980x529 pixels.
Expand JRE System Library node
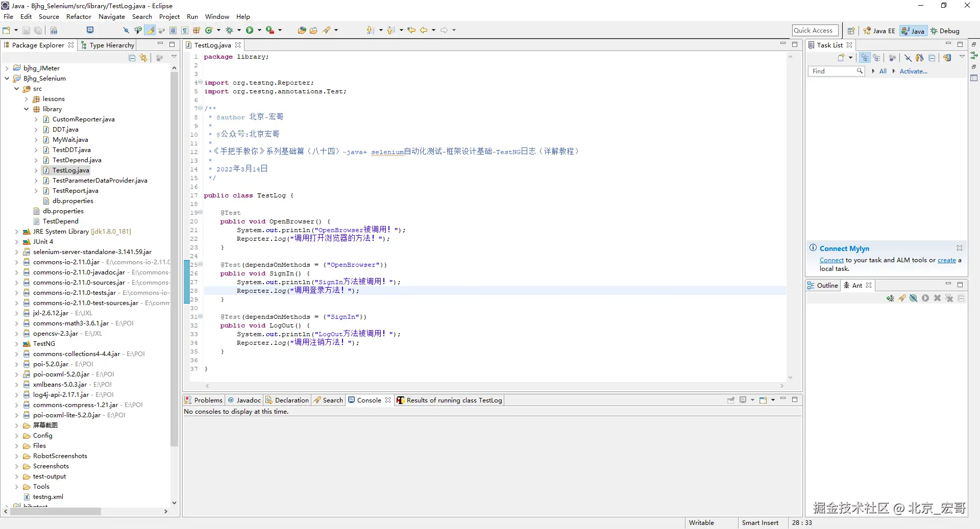[17, 232]
